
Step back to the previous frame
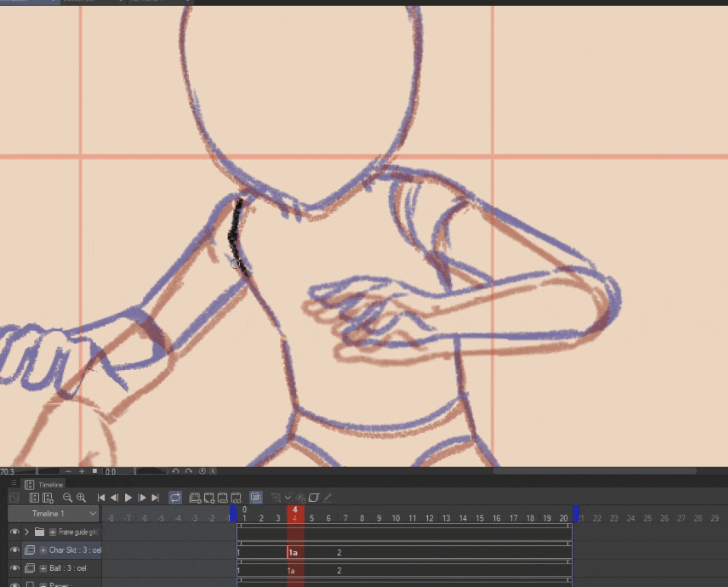pos(114,498)
